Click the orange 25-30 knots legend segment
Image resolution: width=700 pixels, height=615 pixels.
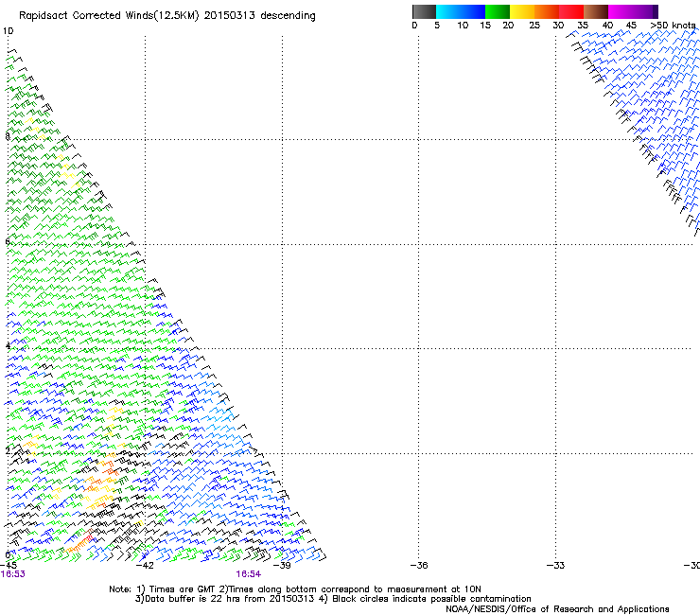click(547, 11)
